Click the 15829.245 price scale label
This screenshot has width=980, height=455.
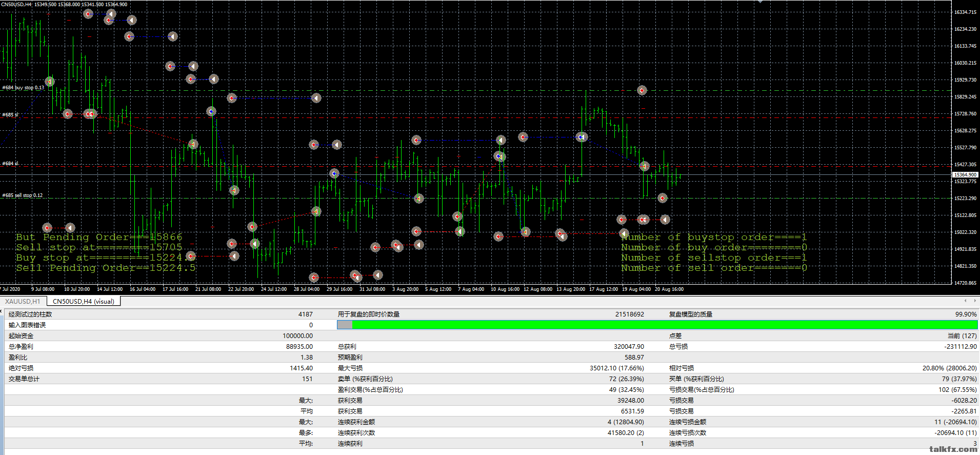pos(965,96)
